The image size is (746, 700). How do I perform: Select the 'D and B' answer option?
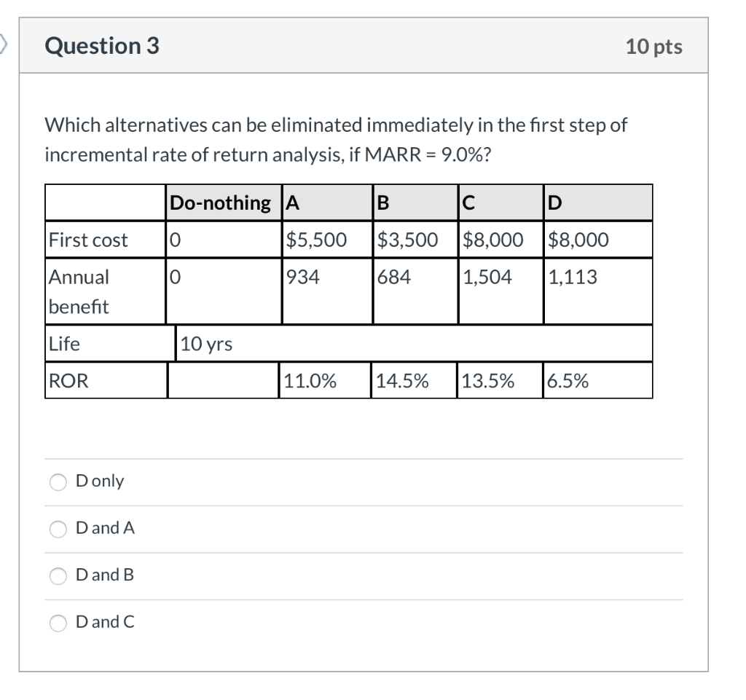[58, 575]
